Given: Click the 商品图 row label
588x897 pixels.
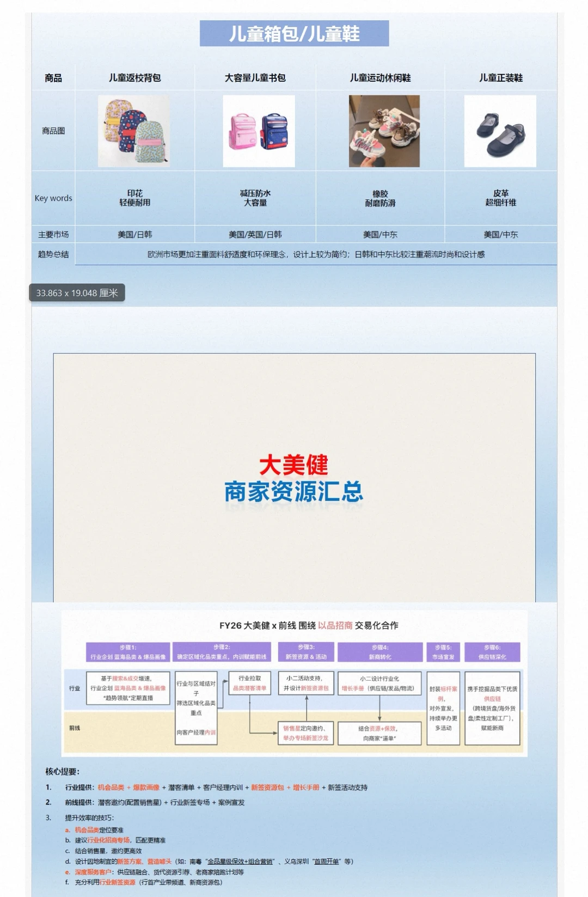Looking at the screenshot, I should point(53,131).
